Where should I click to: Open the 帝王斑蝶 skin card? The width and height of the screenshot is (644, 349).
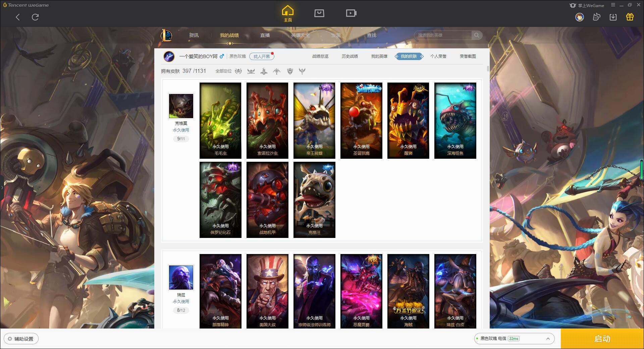click(314, 120)
